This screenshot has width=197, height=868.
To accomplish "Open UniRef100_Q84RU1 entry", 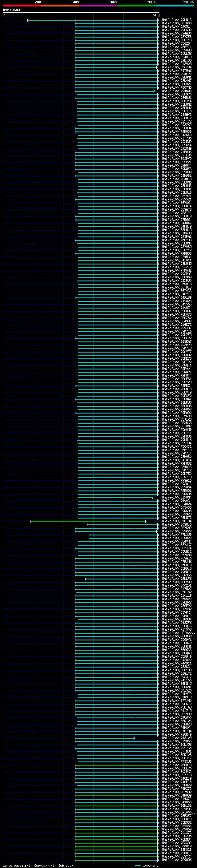I will [x=177, y=98].
